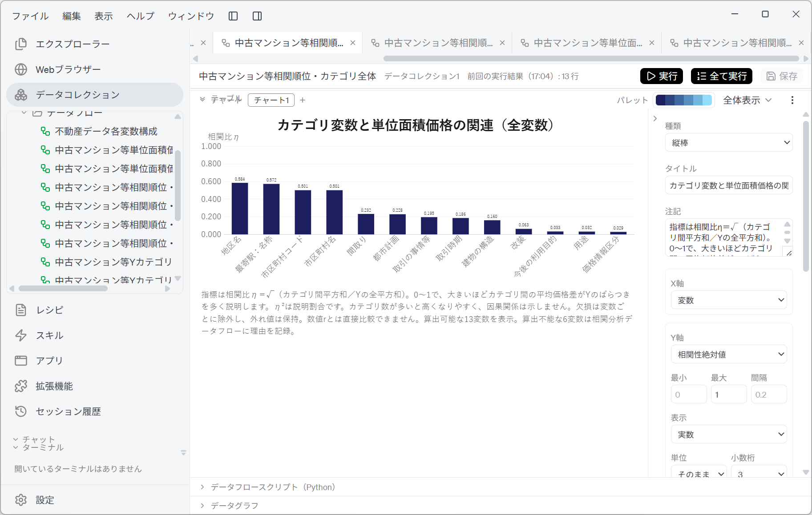Click the 実行 run button
Screen dimensions: 812x515
(x=662, y=76)
